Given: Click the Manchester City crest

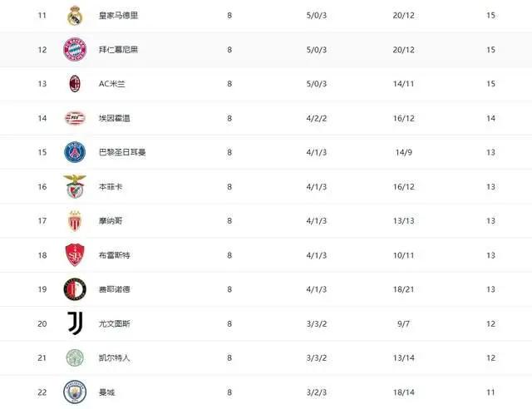Looking at the screenshot, I should tap(75, 392).
